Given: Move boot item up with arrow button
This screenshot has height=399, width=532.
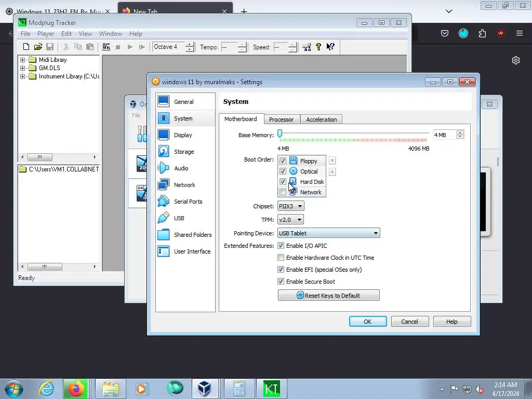Looking at the screenshot, I should tap(332, 161).
